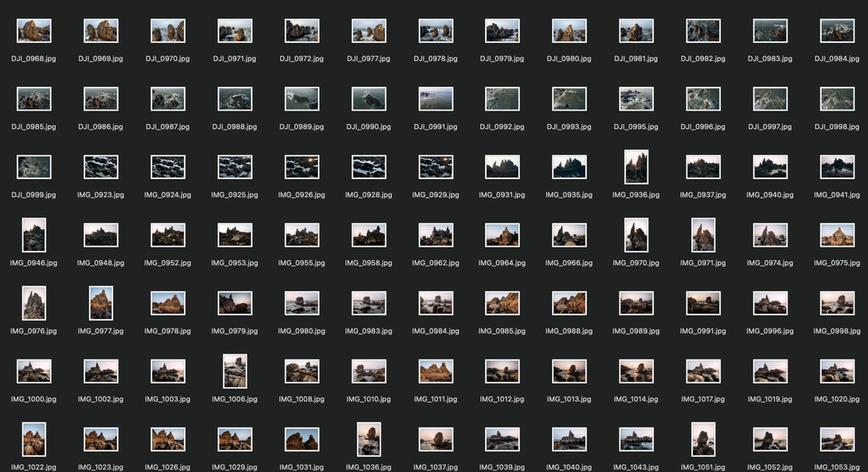The image size is (868, 472).
Task: Click the DJI_0979.jpg file name
Action: pos(502,59)
